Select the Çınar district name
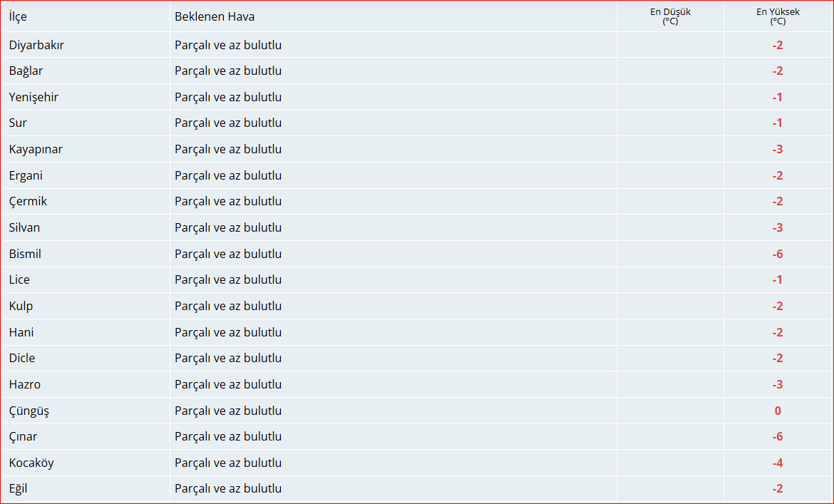Screen dimensions: 834x504 [x=23, y=437]
